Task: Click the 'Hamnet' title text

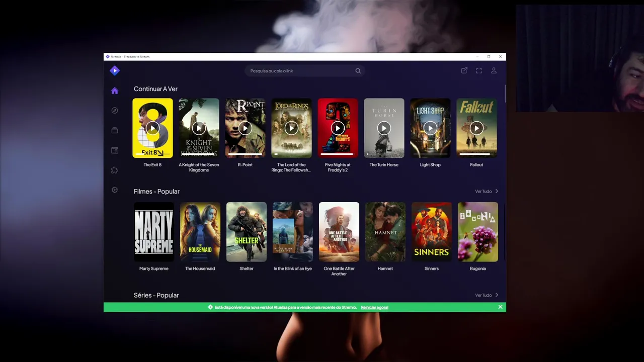Action: 385,268
